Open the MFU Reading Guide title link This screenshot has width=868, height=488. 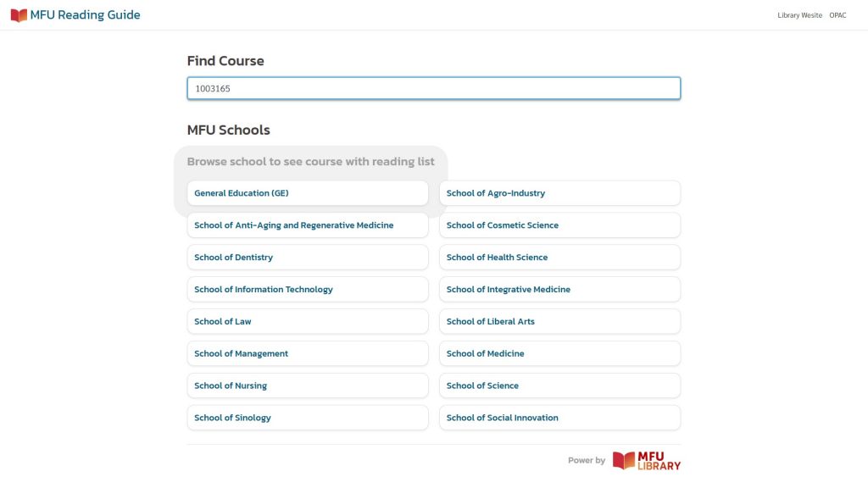click(x=85, y=15)
